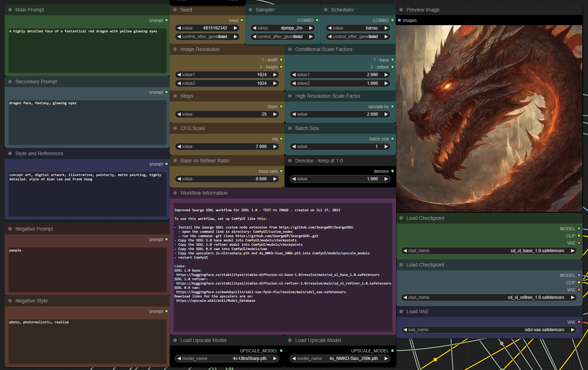
Task: Click into the Secondary Prompt text box
Action: (87, 122)
